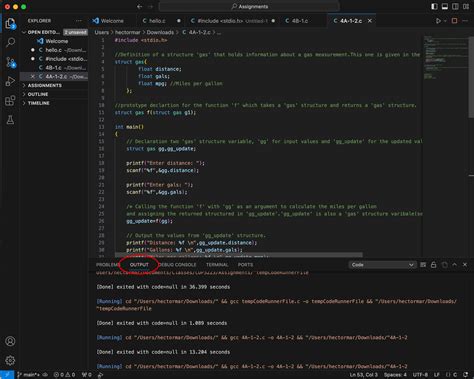
Task: Click the remote window indicator in status bar
Action: [7, 375]
